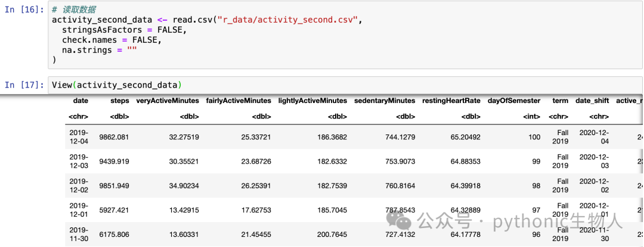The height and width of the screenshot is (247, 644).
Task: Click date_shift value 2020-12-04
Action: (594, 137)
